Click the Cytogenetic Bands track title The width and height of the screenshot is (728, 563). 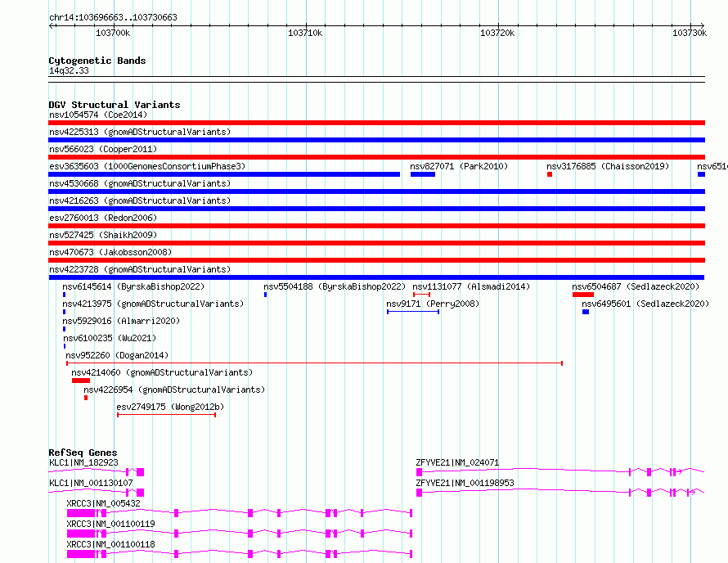coord(97,61)
